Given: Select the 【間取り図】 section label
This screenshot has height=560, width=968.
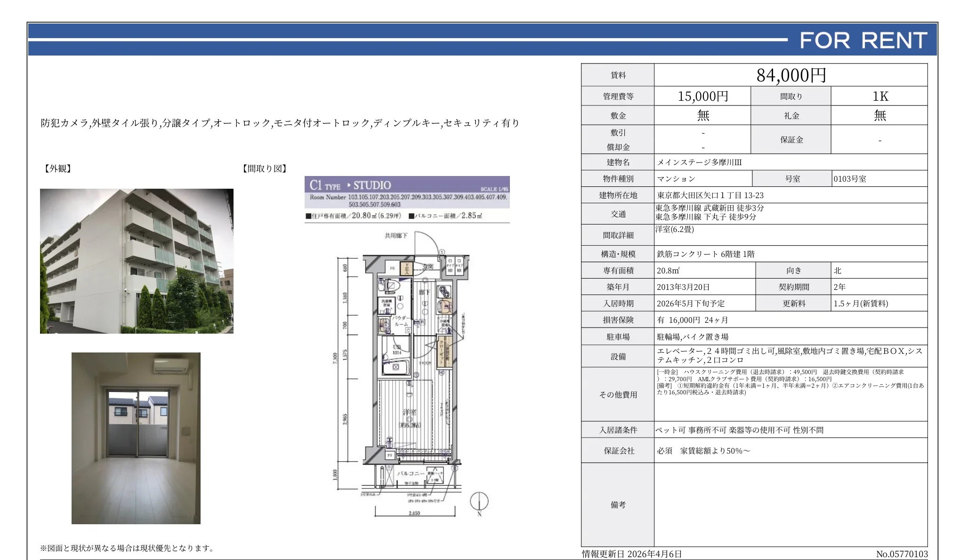Looking at the screenshot, I should click(x=264, y=168).
